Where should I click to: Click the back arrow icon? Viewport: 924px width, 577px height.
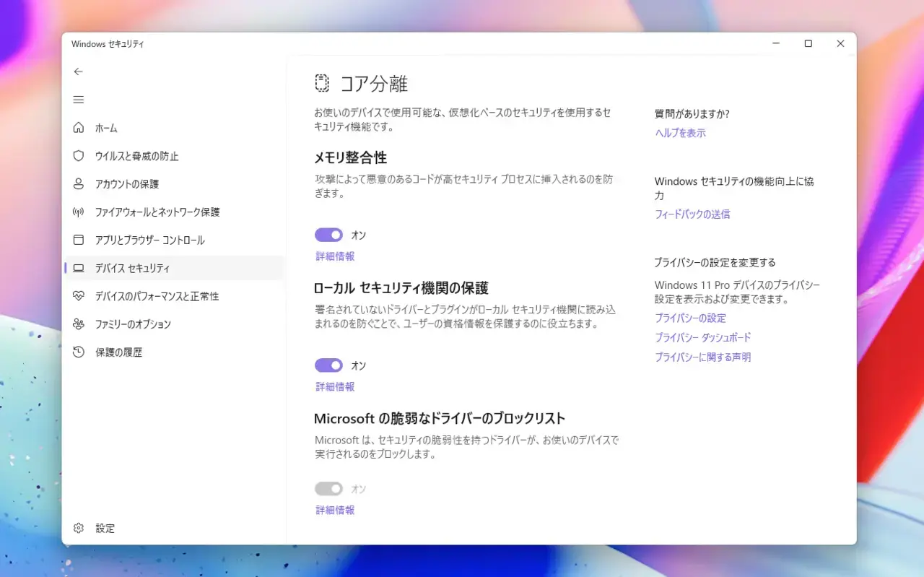click(79, 71)
